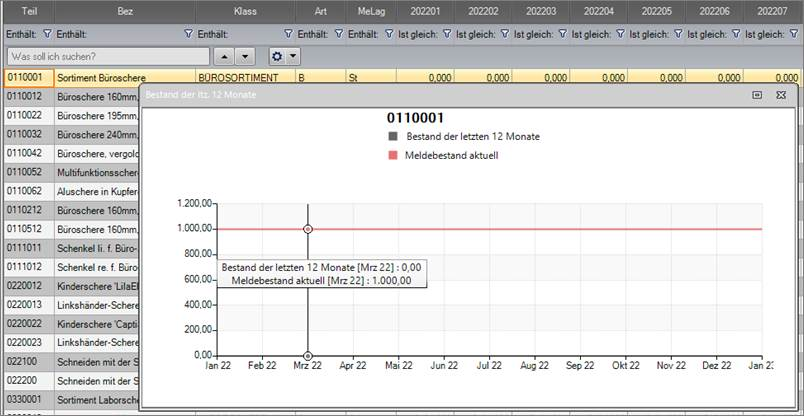Open the filter dropdown in 202206 column
Screen dimensions: 804x416
click(735, 34)
